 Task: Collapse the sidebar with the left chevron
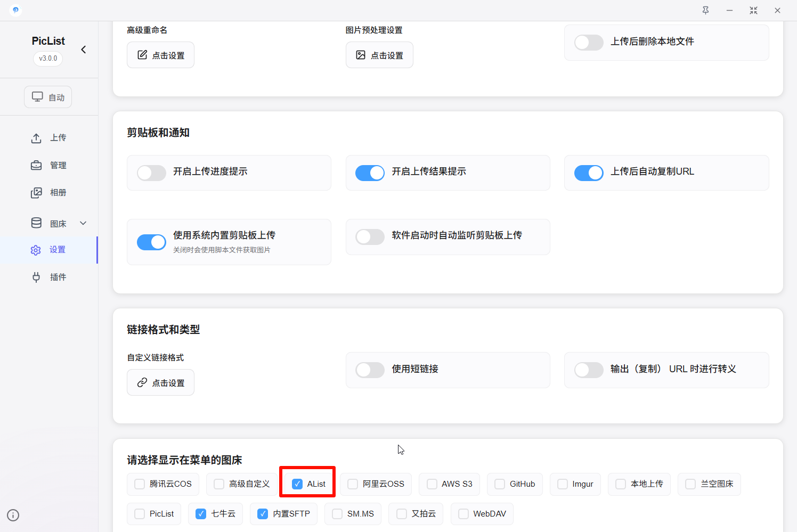[84, 50]
